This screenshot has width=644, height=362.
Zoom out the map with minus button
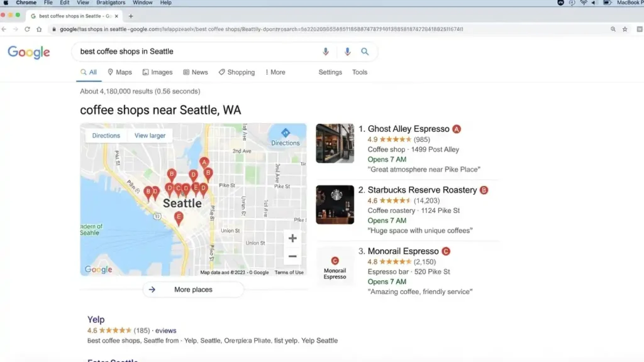(x=292, y=256)
